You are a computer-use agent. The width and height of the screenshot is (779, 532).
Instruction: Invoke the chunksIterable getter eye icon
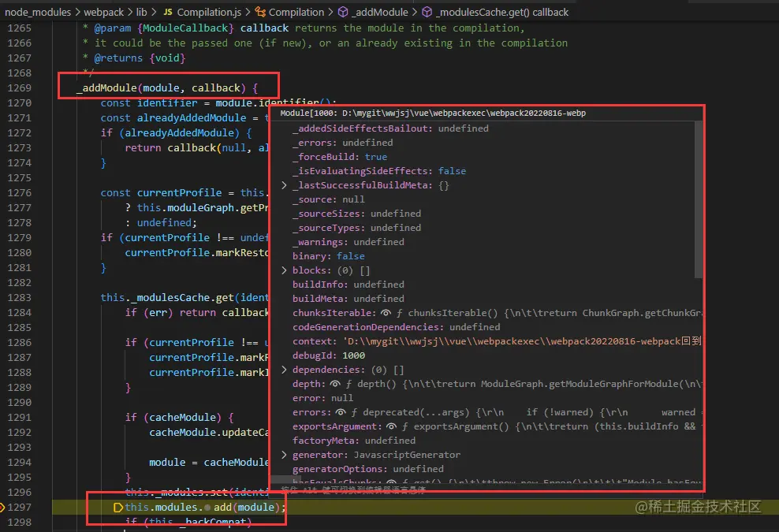(x=386, y=313)
